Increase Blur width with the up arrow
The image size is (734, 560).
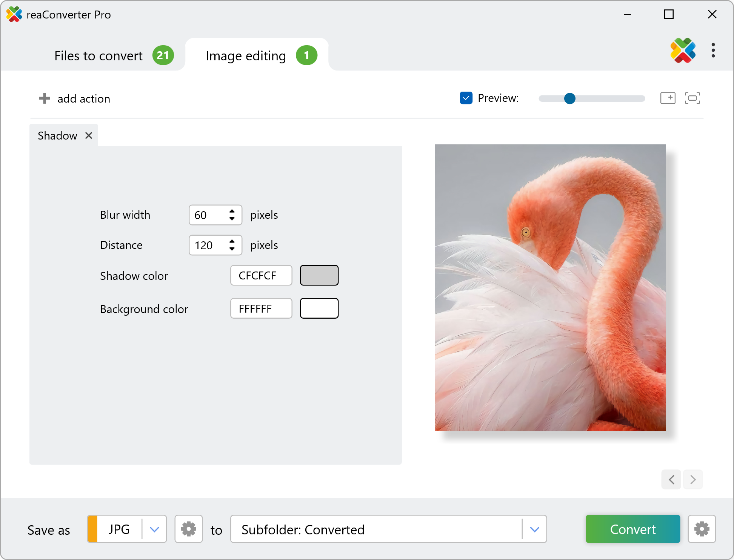point(232,211)
